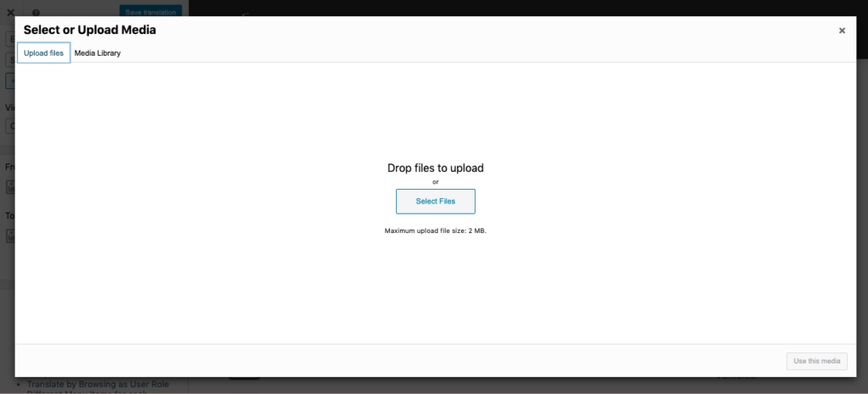Click 'Translate by Browsing as User Role' text
Screen dimensions: 868x394
[x=98, y=384]
